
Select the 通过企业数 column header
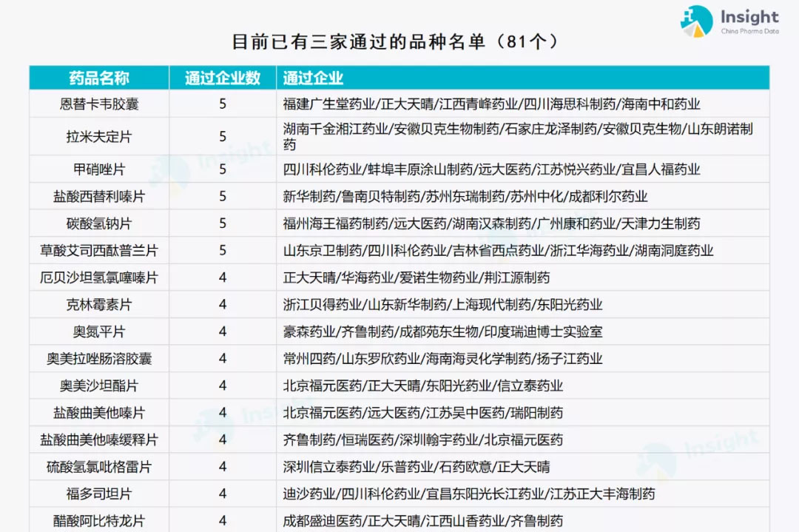click(x=223, y=78)
